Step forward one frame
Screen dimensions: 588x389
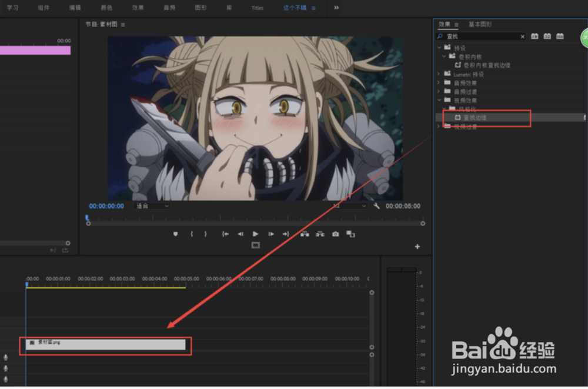pos(271,234)
